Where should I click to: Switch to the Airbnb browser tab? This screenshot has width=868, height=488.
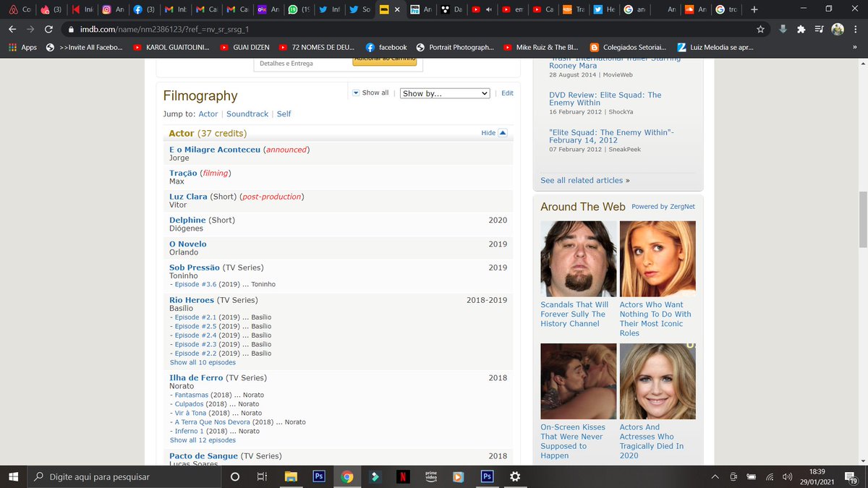(20, 9)
